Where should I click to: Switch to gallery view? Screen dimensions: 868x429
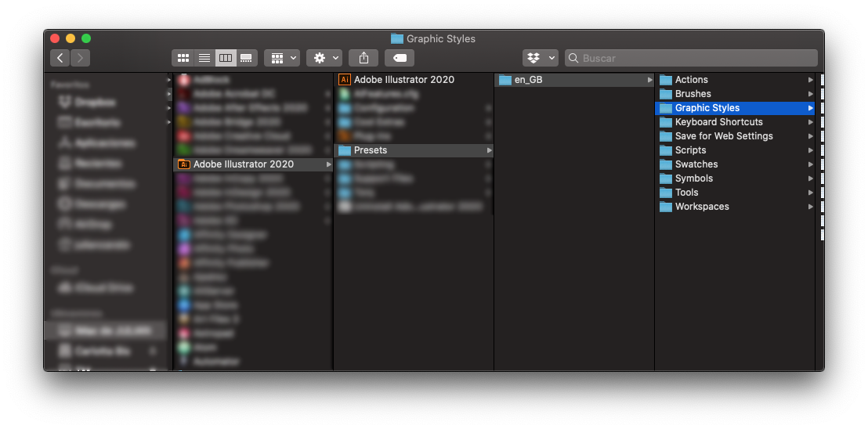point(247,58)
